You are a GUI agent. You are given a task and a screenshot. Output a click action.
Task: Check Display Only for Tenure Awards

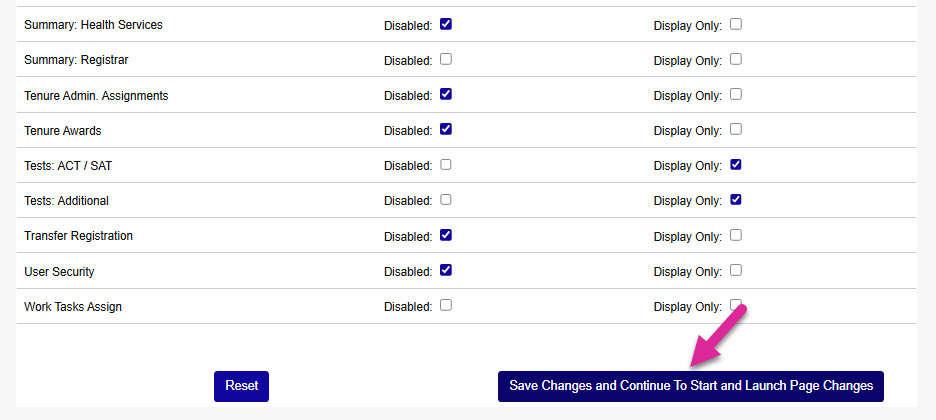click(x=736, y=129)
